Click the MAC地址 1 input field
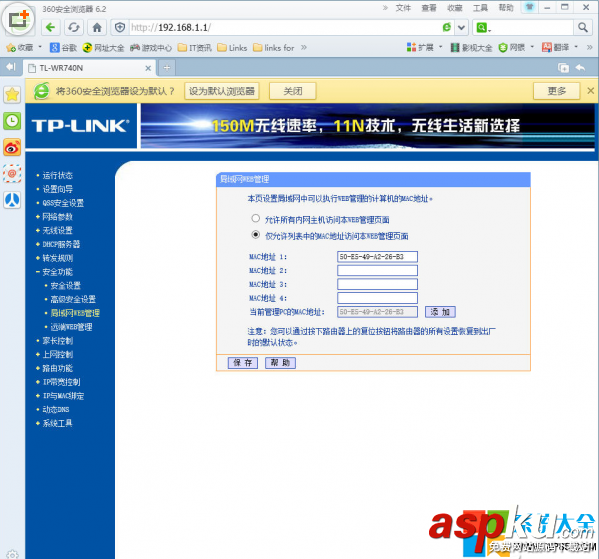This screenshot has width=599, height=559. [x=377, y=257]
